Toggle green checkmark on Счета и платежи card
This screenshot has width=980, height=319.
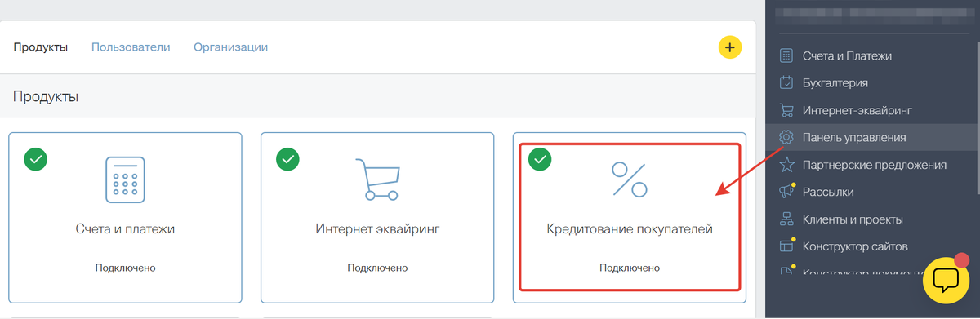coord(35,159)
